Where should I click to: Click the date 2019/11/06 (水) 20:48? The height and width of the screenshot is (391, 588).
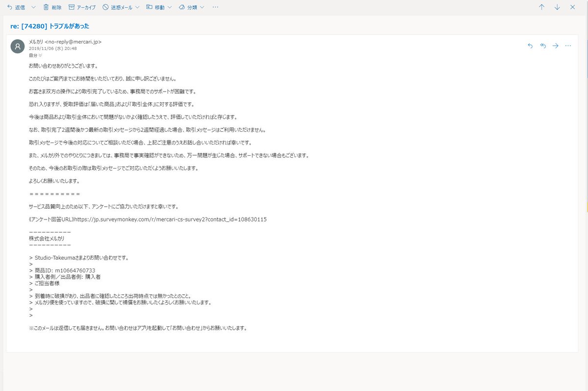tap(53, 49)
